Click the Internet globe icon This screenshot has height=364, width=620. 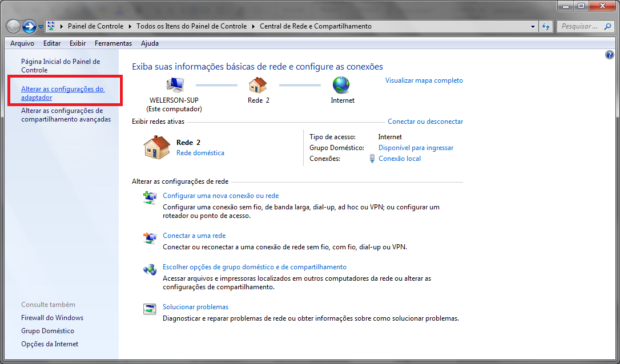click(341, 85)
